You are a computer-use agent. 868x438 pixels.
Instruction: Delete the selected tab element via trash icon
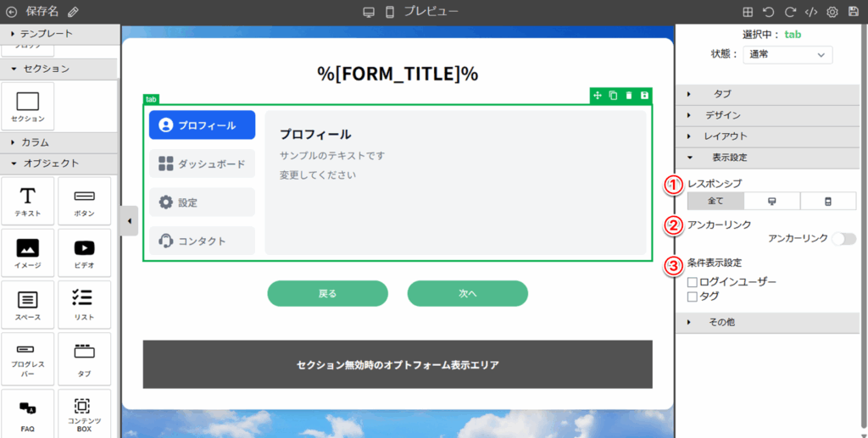pyautogui.click(x=629, y=96)
